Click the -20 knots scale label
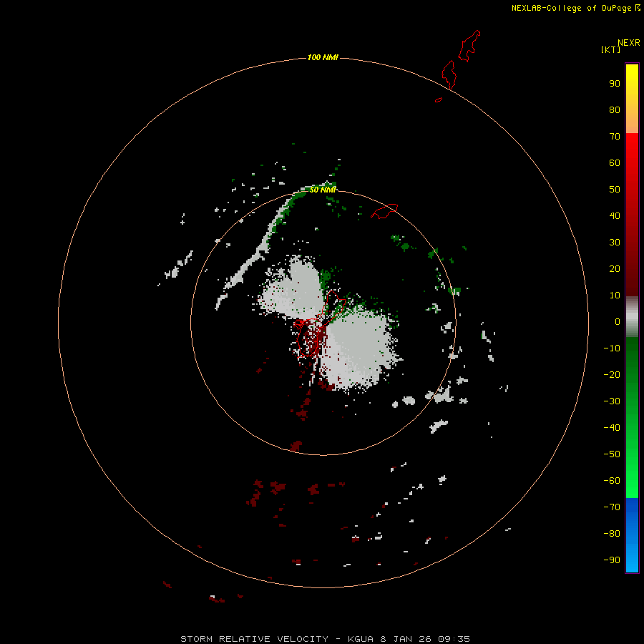Screen dimensions: 644x644 pos(612,374)
